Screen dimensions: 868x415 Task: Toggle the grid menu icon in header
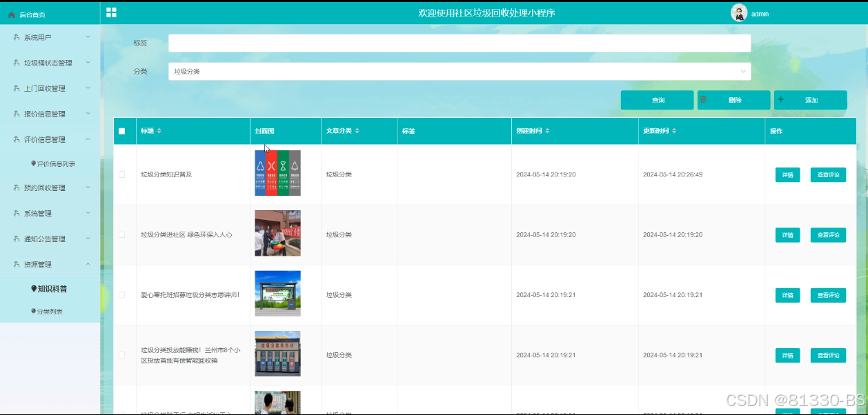[x=111, y=12]
